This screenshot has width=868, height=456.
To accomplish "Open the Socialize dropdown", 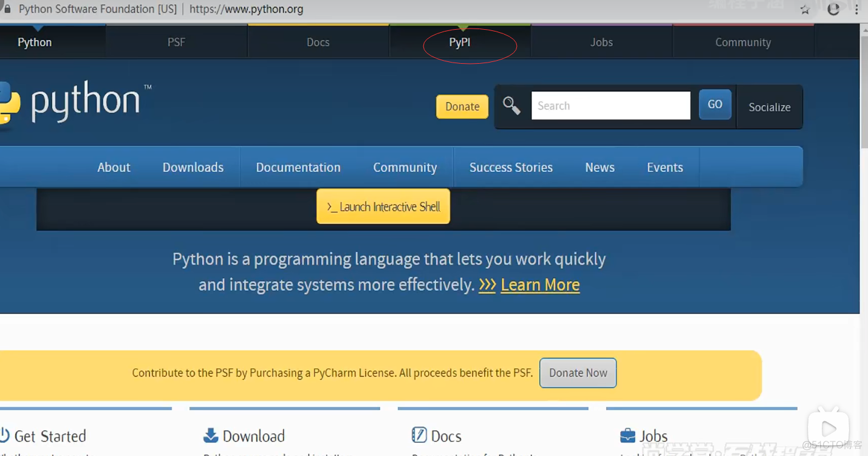I will 770,107.
